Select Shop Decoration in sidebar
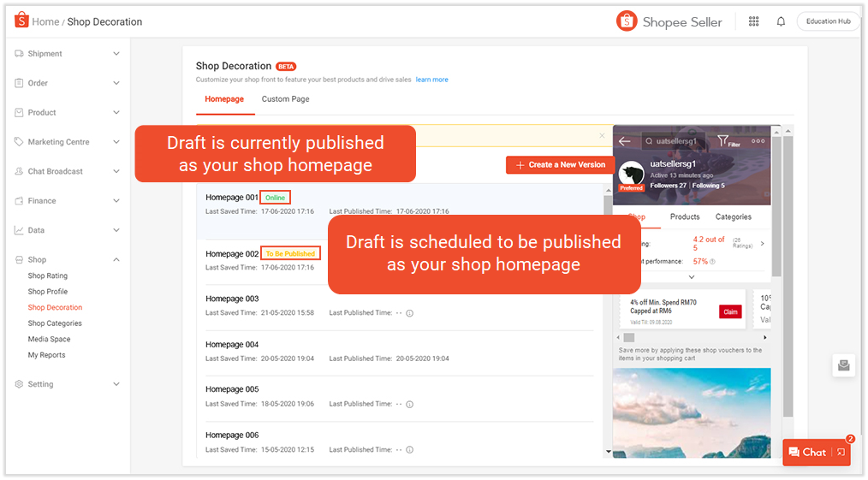This screenshot has height=480, width=868. (x=55, y=307)
